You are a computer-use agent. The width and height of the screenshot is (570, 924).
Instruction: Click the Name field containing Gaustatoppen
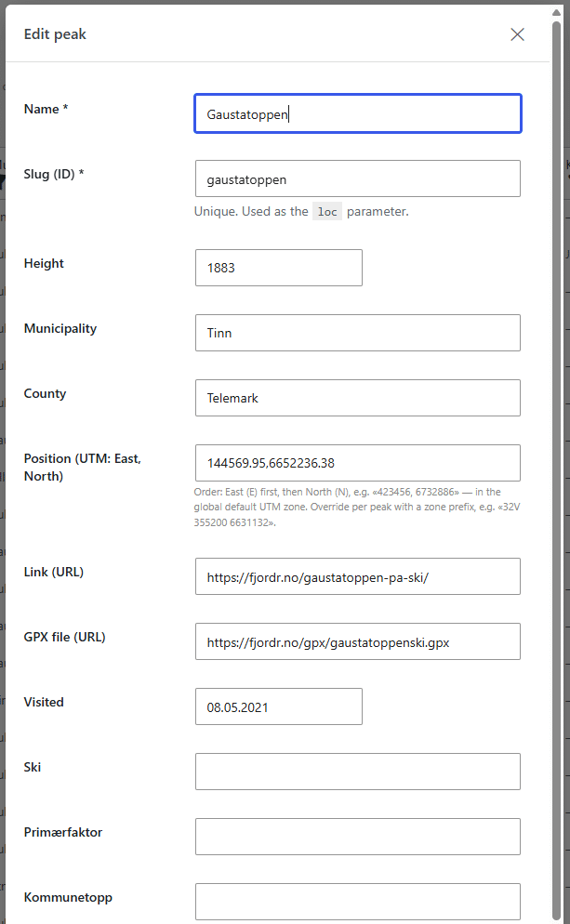pos(358,113)
